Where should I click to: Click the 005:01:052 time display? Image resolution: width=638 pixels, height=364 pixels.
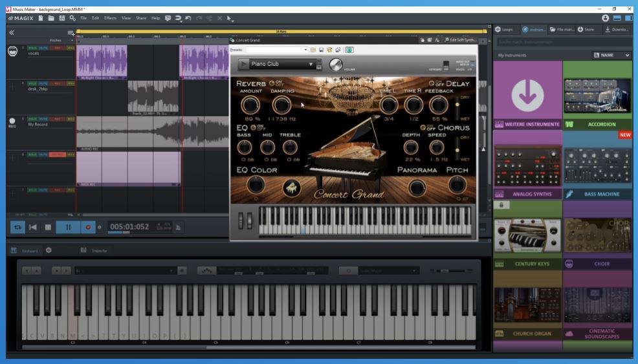129,226
